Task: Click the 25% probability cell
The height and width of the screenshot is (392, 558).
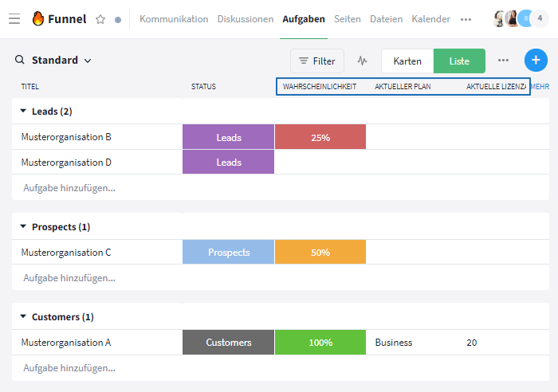Action: point(320,137)
